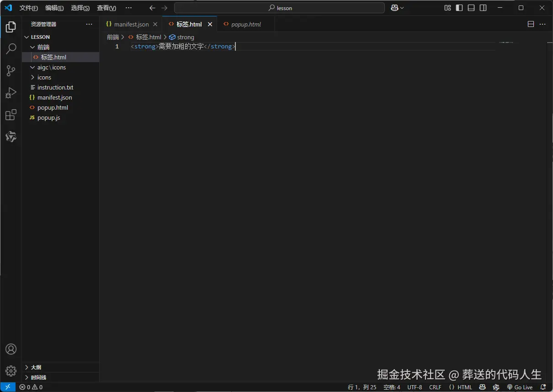Toggle the secondary side bar visibility

[483, 8]
